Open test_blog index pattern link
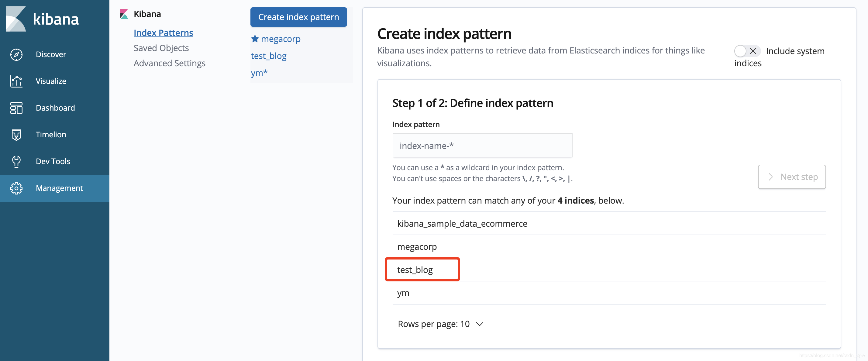The height and width of the screenshot is (361, 868). pyautogui.click(x=269, y=56)
